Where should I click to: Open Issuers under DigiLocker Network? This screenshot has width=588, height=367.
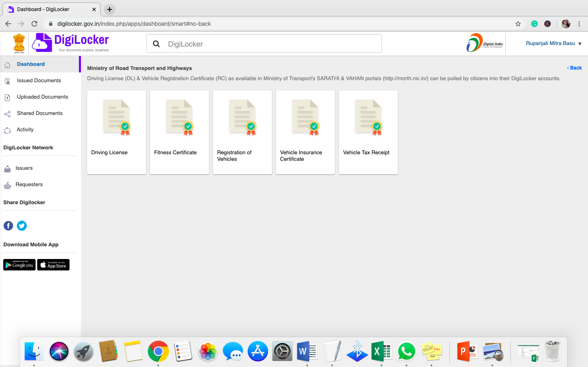24,168
